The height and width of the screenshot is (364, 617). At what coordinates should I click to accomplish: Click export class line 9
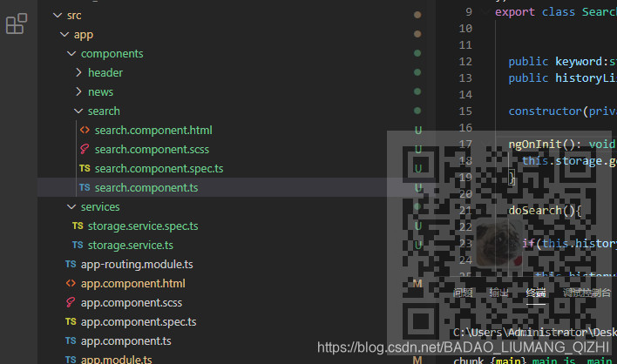point(556,12)
